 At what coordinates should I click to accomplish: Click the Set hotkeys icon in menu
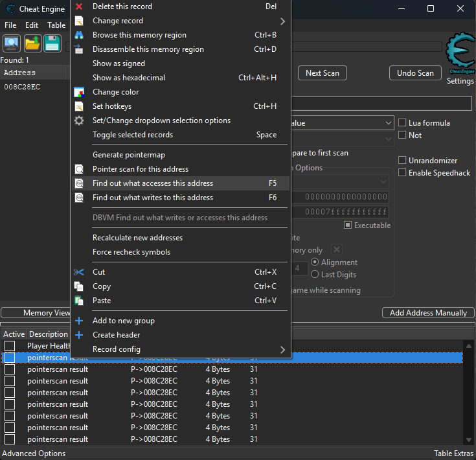[x=79, y=106]
